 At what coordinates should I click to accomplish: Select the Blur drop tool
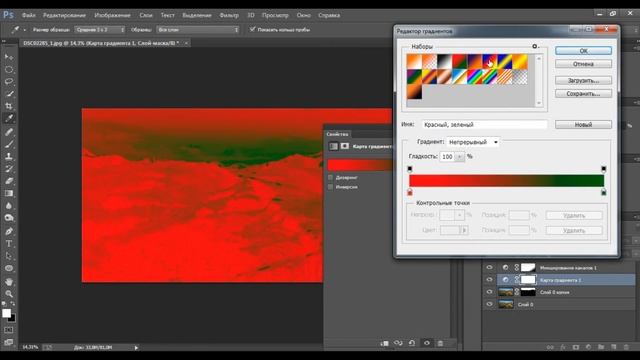coord(9,206)
